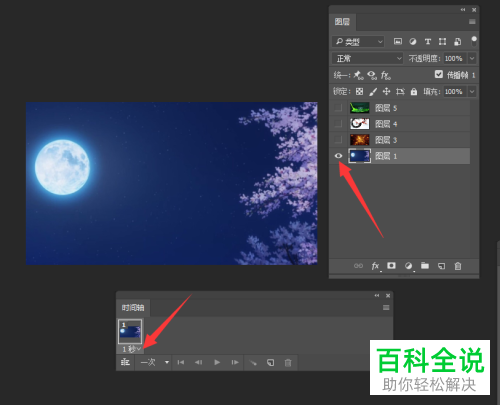Viewport: 500px width, 405px height.
Task: Select layer name 图层 1
Action: (x=386, y=156)
